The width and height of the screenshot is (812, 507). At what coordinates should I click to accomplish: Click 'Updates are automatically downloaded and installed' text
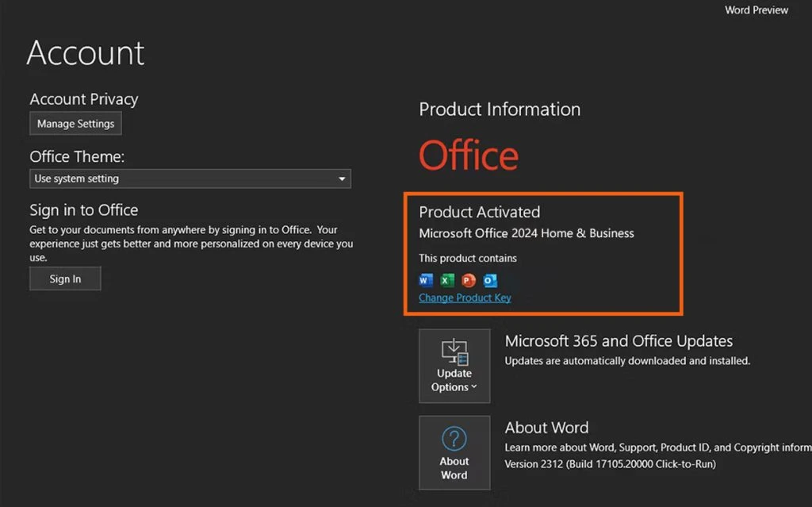627,361
